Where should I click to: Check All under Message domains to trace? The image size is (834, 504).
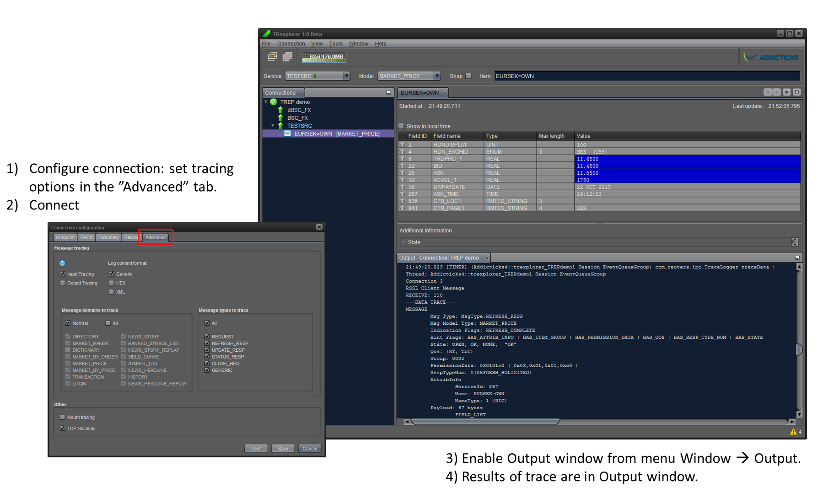click(x=108, y=323)
